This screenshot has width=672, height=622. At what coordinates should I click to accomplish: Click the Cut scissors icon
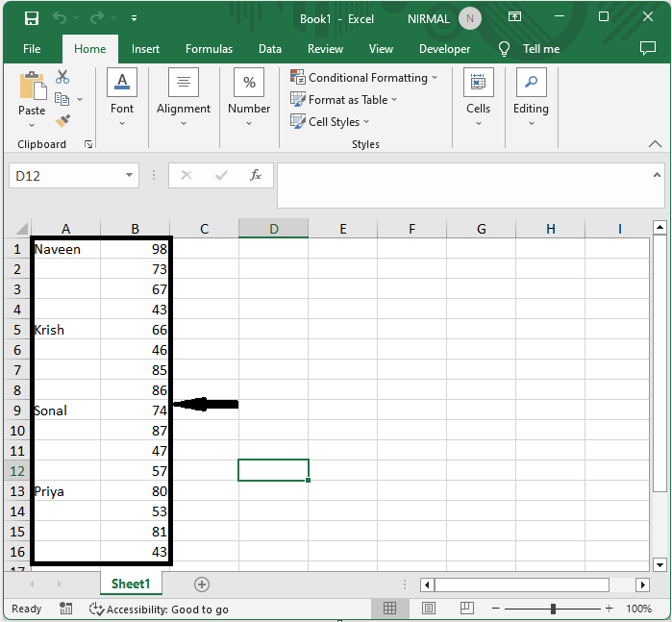point(62,77)
